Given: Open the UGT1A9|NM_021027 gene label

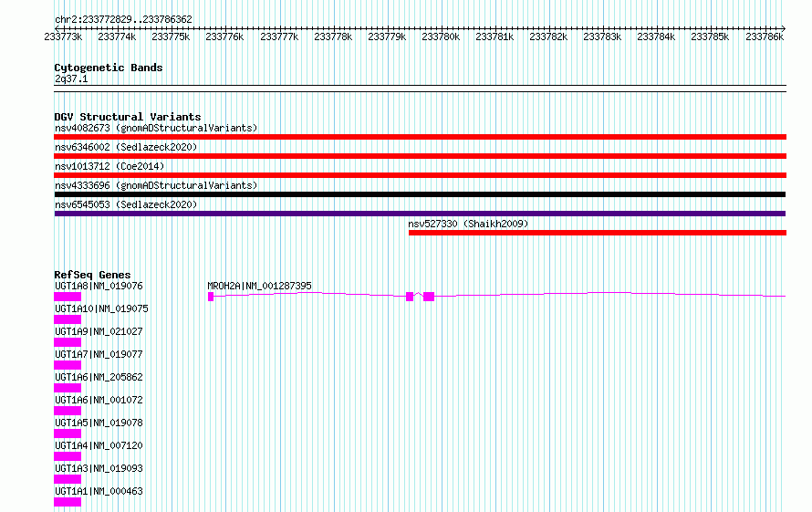Looking at the screenshot, I should click(x=99, y=331).
